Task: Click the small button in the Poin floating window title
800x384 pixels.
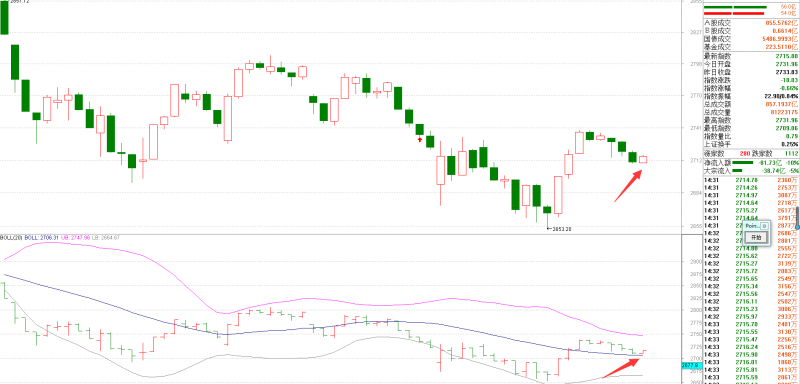Action: 764,225
